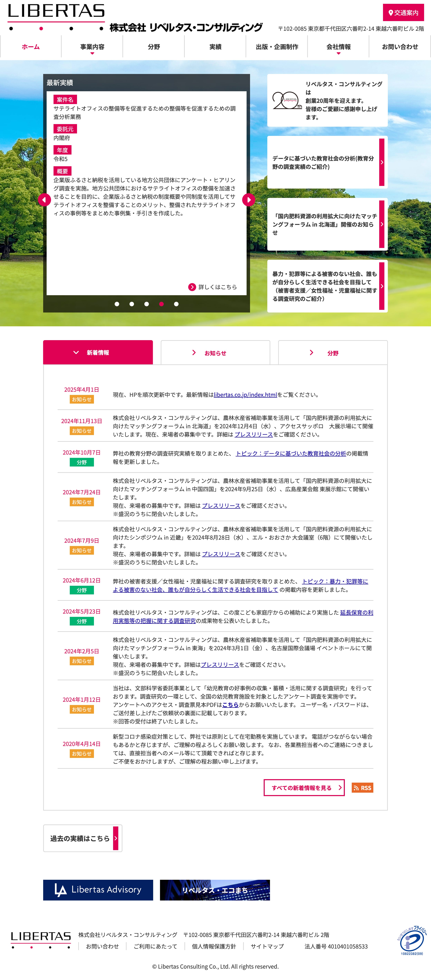The height and width of the screenshot is (980, 431).
Task: Show next slide with right arrow
Action: click(248, 200)
